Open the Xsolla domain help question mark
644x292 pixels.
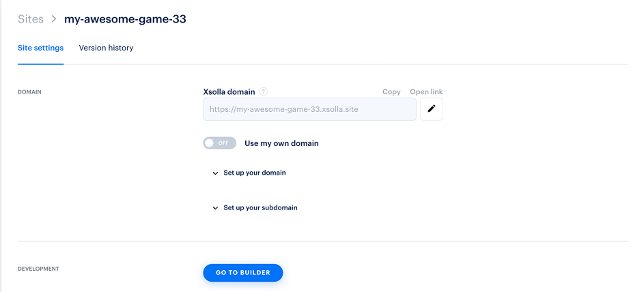pyautogui.click(x=263, y=91)
